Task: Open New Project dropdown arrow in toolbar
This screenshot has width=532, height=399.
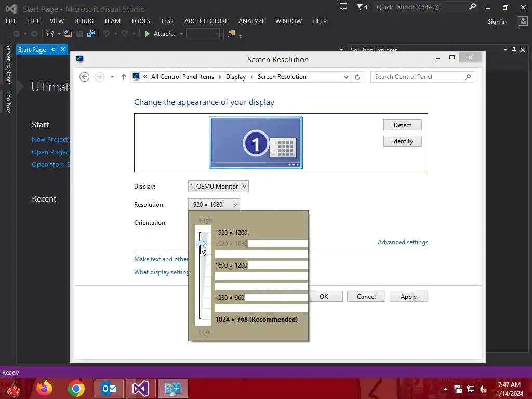Action: (59, 34)
